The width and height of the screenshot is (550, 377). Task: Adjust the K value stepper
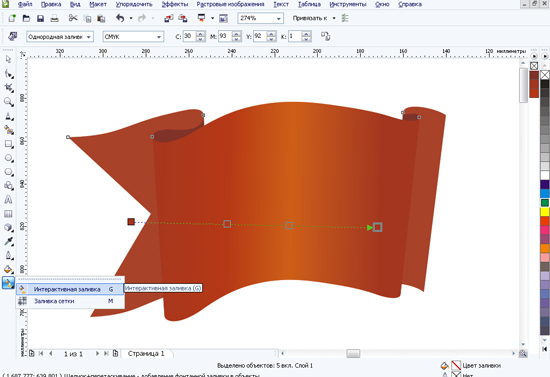pyautogui.click(x=307, y=36)
